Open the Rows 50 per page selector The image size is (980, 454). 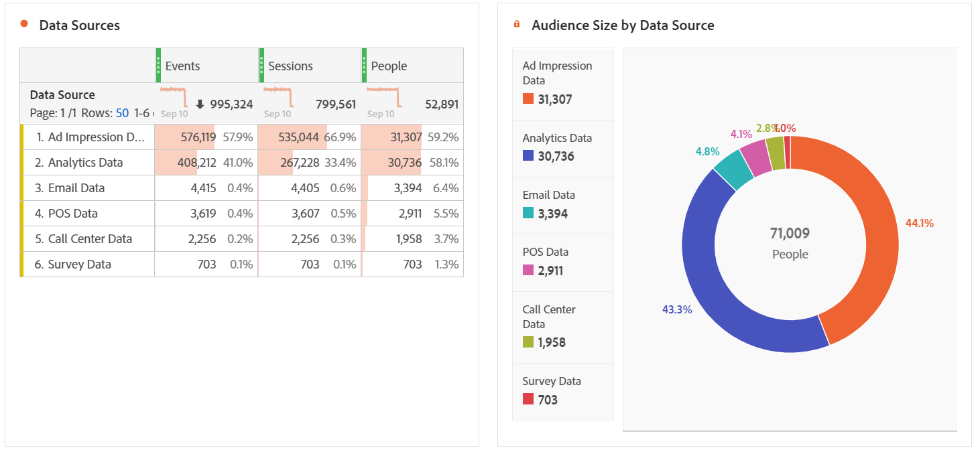point(122,113)
